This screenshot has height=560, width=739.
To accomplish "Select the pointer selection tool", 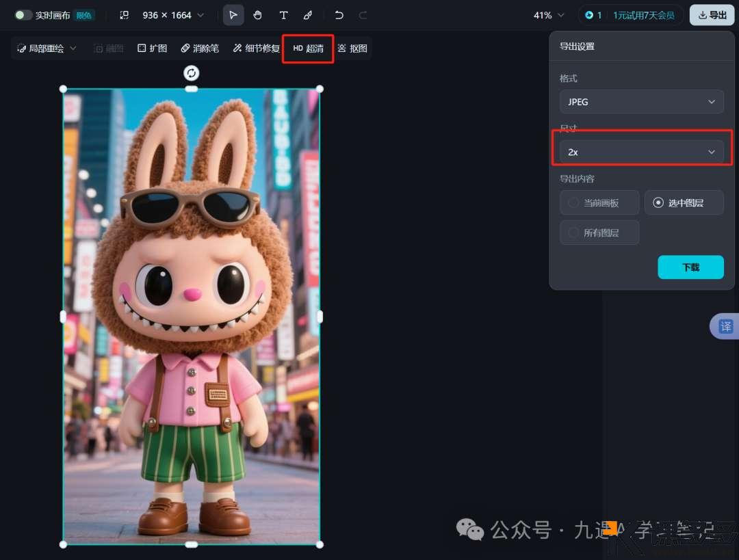I will (233, 15).
